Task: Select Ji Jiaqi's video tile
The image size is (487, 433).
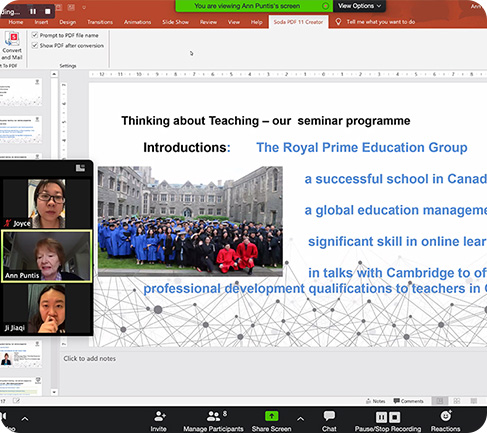Action: click(47, 309)
